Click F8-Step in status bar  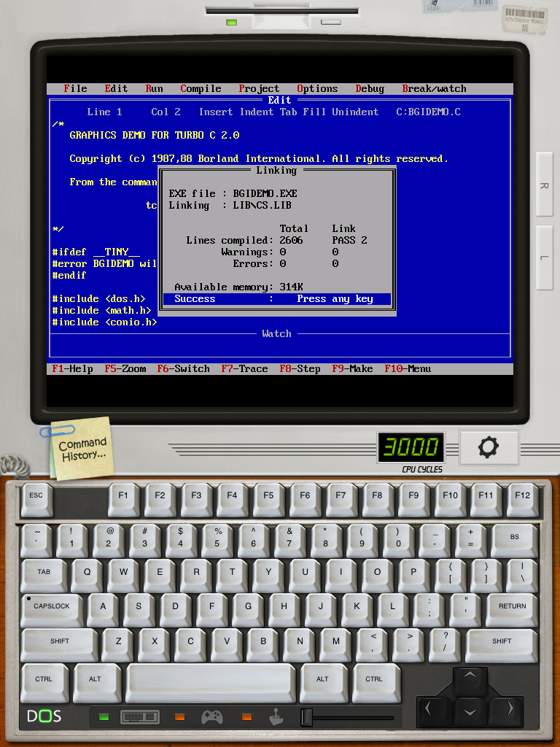point(300,368)
